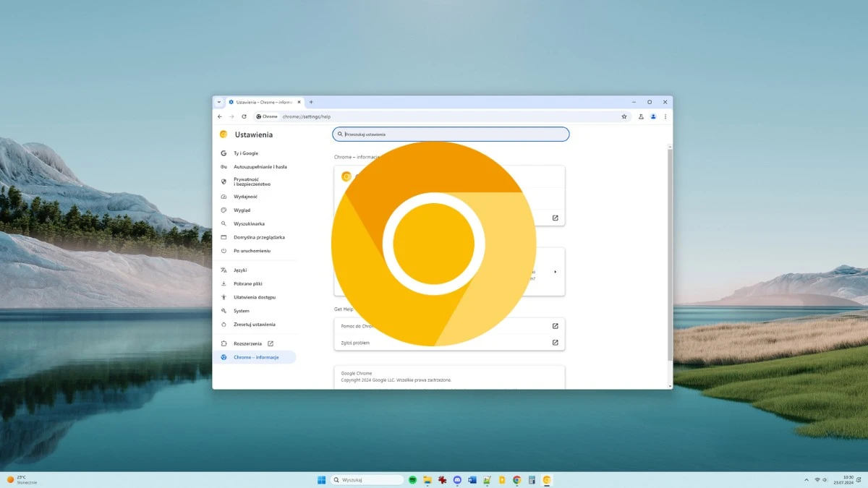Screen dimensions: 868x488
Task: Click the bookmark star in the address bar
Action: click(624, 116)
